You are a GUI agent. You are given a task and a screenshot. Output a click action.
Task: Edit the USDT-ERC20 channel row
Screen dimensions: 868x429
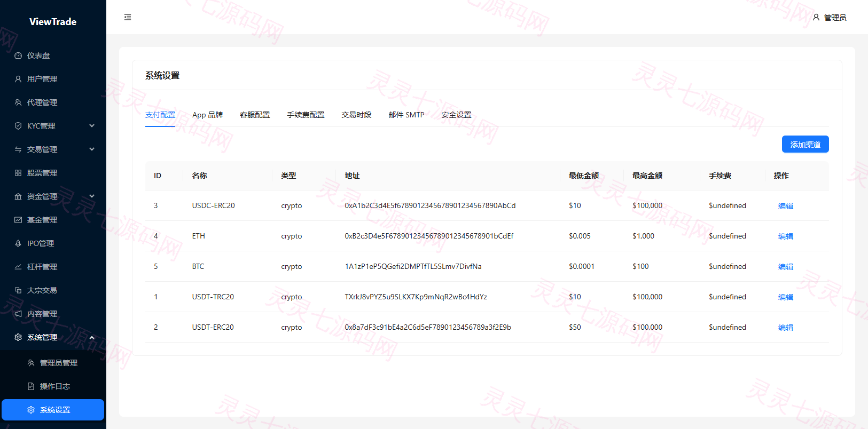786,328
